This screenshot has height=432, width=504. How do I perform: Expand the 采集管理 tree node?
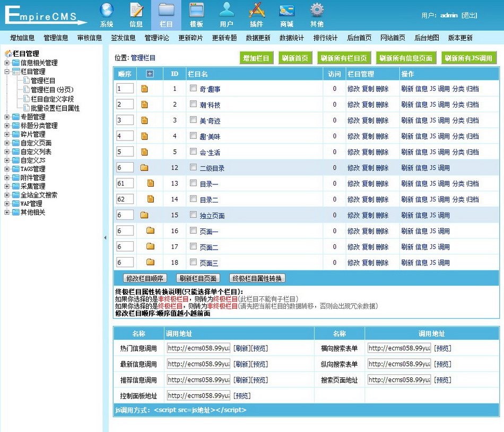point(7,186)
